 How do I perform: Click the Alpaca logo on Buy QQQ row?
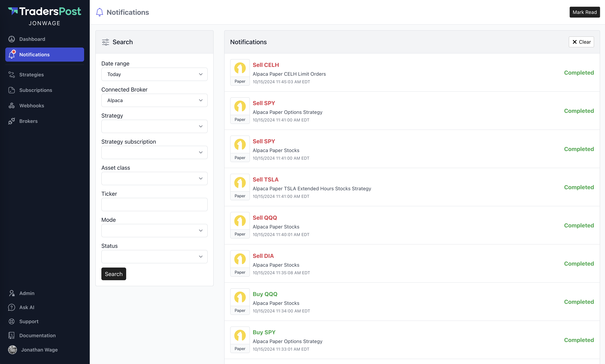pos(240,297)
